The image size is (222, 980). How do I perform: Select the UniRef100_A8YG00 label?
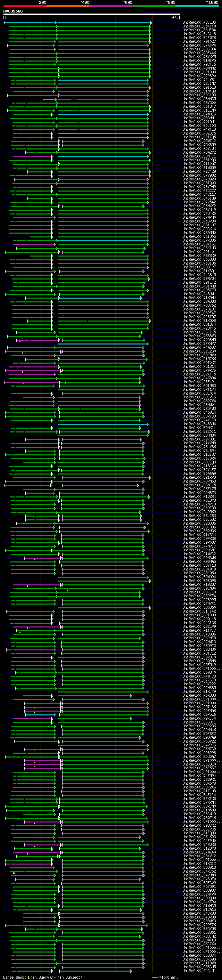(199, 103)
